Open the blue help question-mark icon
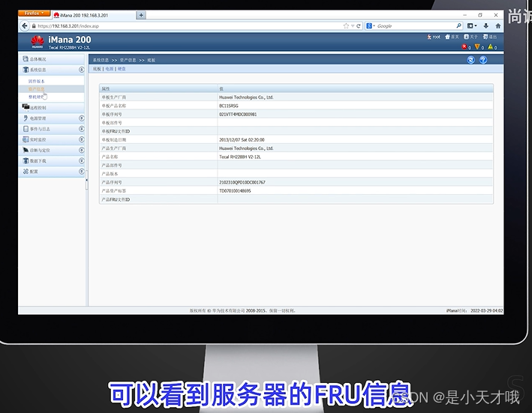This screenshot has height=413, width=532. 483,60
